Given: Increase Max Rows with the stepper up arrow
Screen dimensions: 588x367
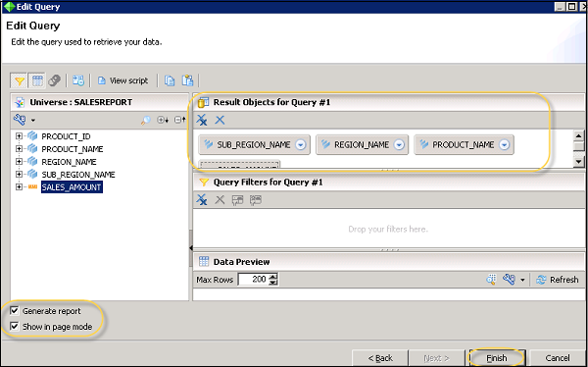Looking at the screenshot, I should coord(273,276).
